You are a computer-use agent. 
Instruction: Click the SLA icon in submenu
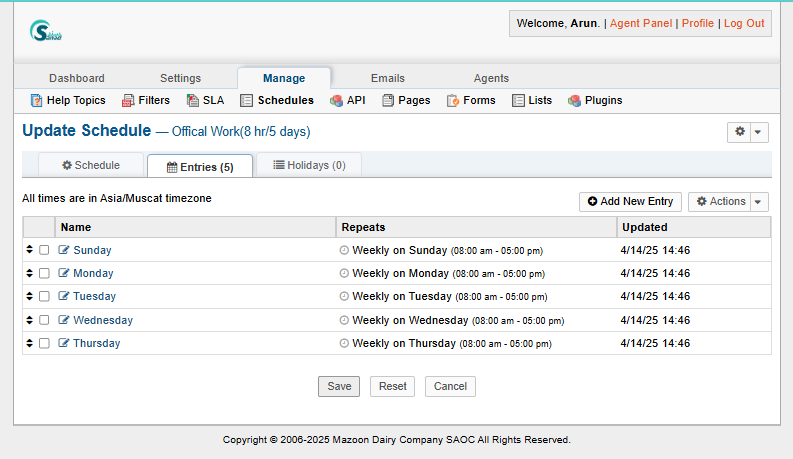(x=193, y=100)
